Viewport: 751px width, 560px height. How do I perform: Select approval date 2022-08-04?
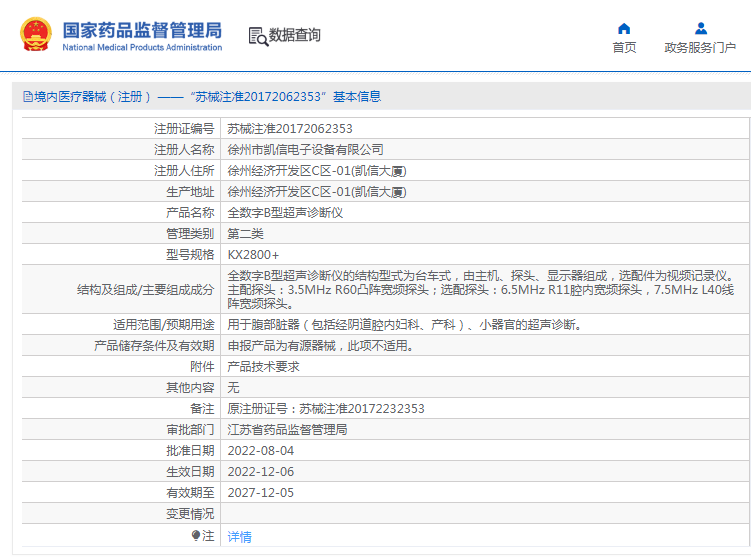(261, 451)
